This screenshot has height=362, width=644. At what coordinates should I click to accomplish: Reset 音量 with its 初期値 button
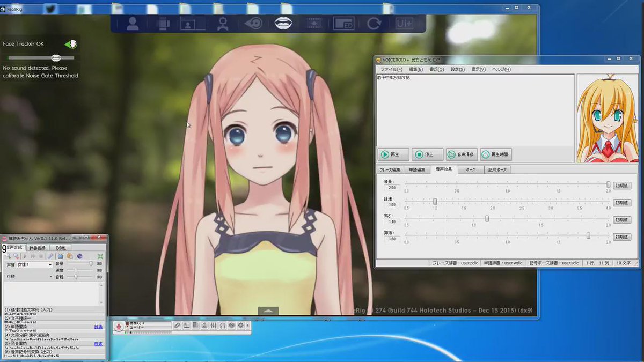click(x=622, y=186)
